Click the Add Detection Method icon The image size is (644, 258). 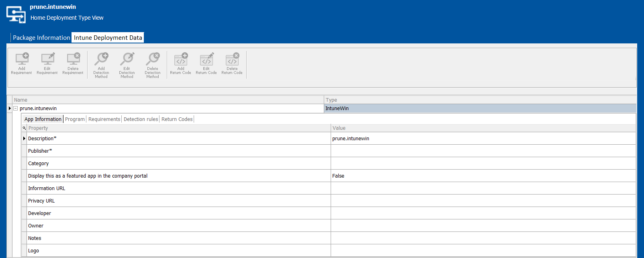tap(101, 59)
